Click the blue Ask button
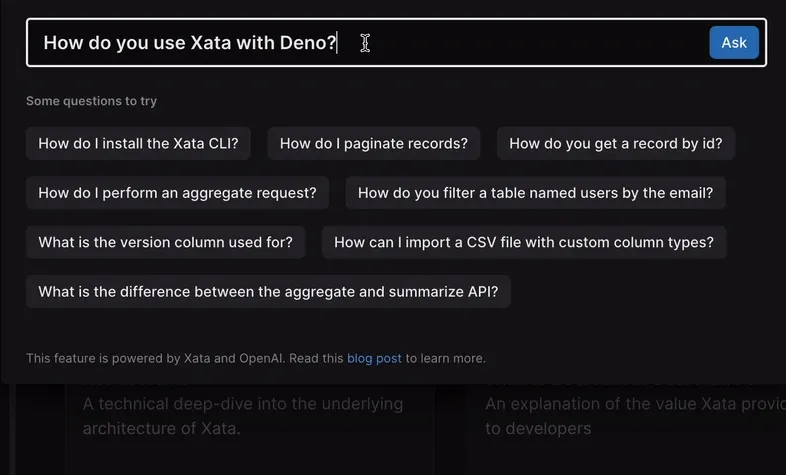The image size is (786, 475). [734, 43]
